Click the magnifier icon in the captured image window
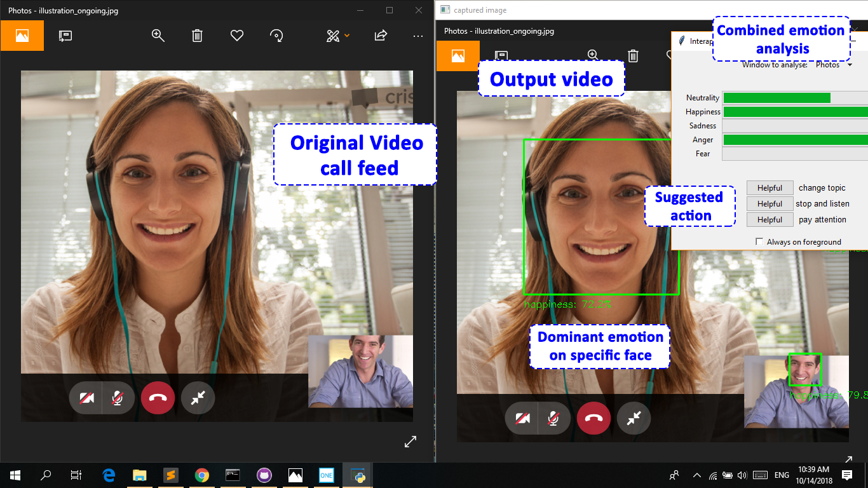Image resolution: width=868 pixels, height=488 pixels. [x=593, y=55]
